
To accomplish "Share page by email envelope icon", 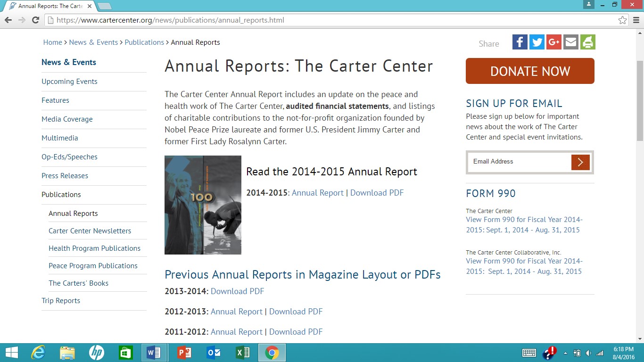I will coord(571,42).
